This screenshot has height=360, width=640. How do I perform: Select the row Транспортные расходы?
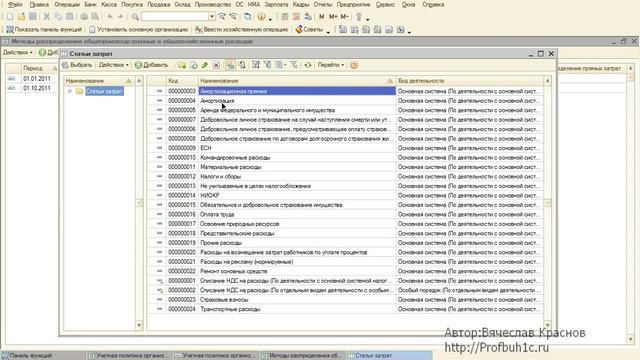pos(345,309)
